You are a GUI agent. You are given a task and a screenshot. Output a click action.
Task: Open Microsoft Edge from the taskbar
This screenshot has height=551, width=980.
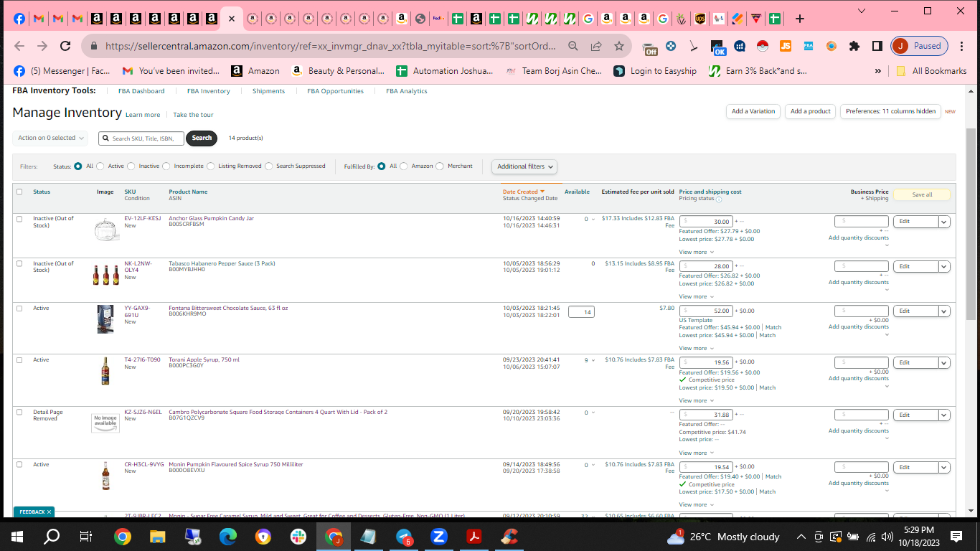click(x=228, y=537)
